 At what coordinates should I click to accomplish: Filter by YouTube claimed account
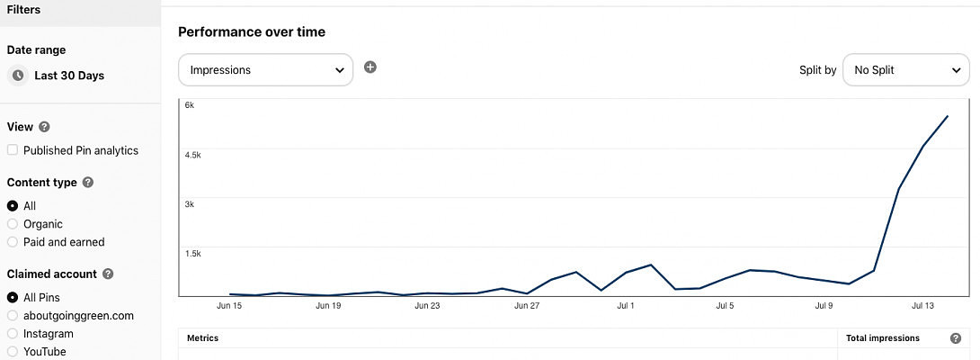click(13, 352)
